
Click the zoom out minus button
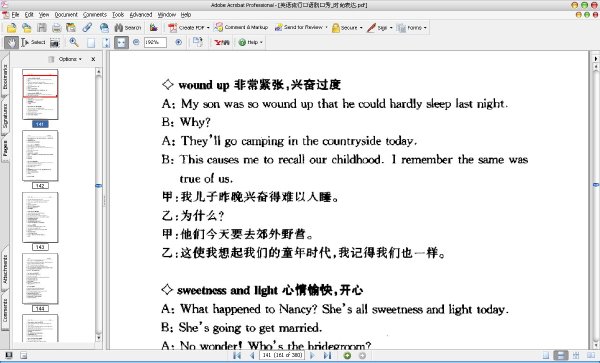click(x=136, y=42)
